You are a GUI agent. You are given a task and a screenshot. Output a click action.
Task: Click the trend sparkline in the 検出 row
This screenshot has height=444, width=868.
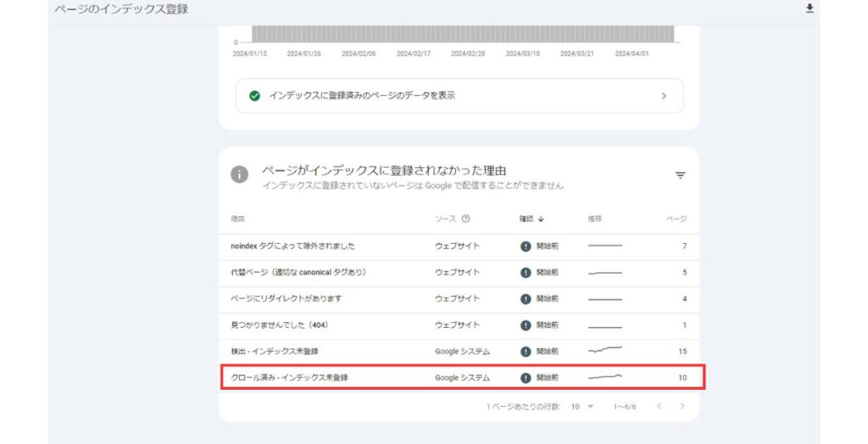click(605, 350)
